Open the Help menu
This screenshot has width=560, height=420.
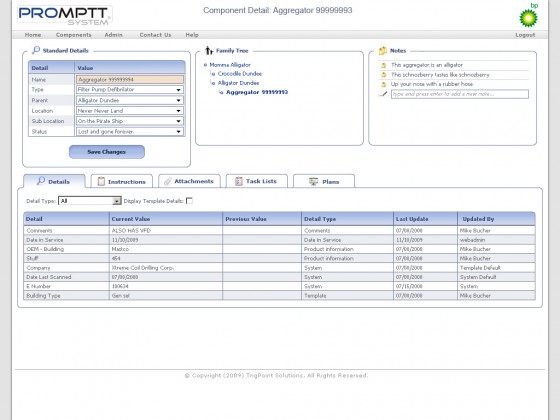[192, 35]
